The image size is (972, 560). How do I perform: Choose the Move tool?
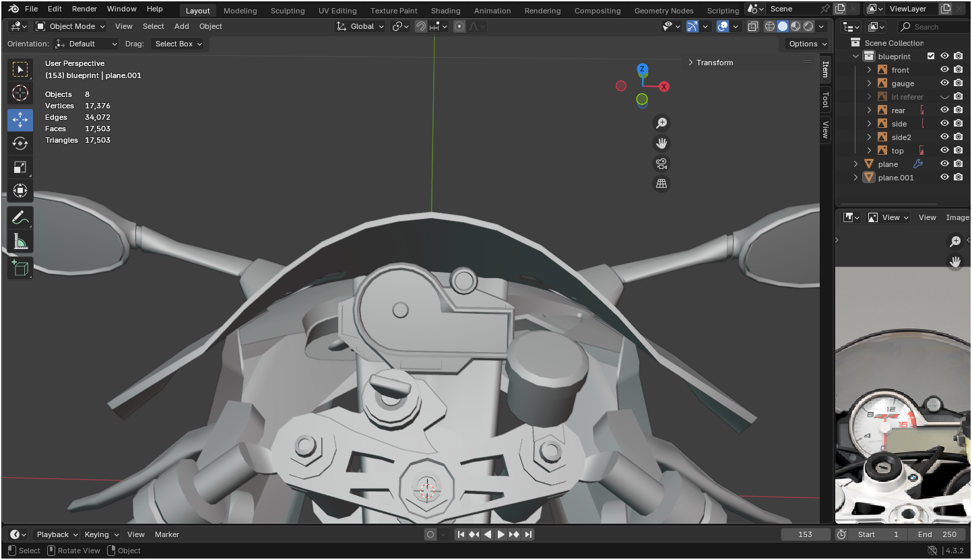(20, 120)
